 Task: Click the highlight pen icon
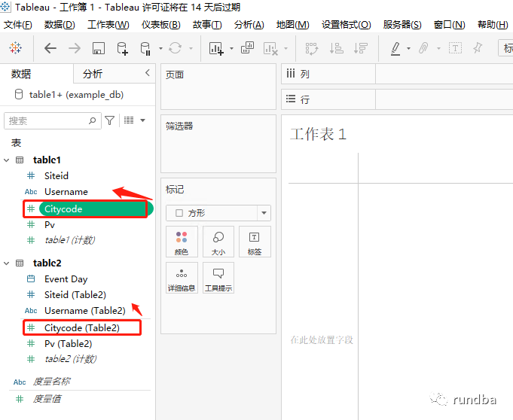395,48
